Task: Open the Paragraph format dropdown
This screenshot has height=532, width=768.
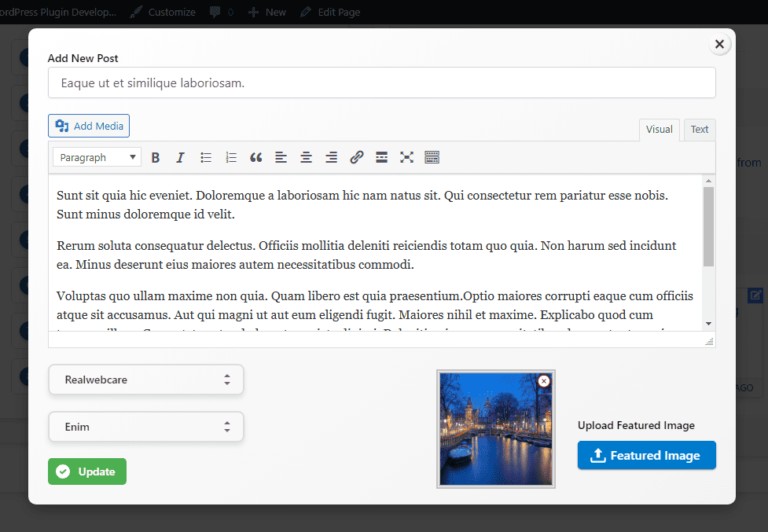Action: pyautogui.click(x=97, y=157)
